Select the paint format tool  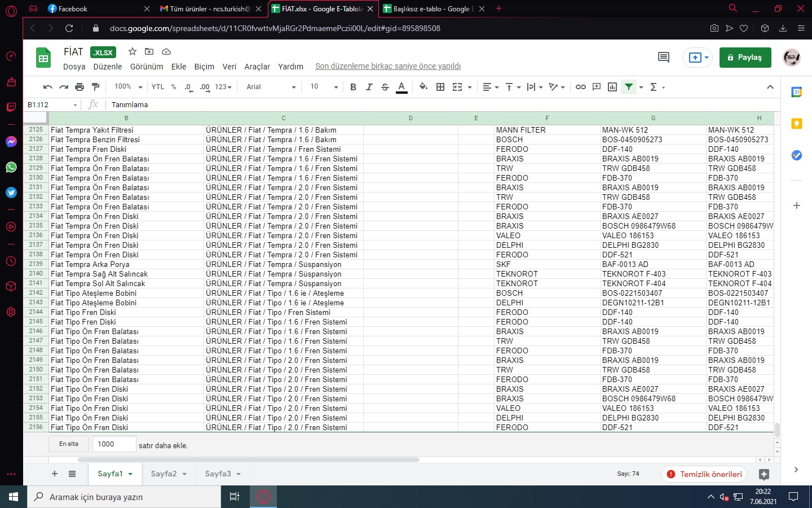pos(95,87)
